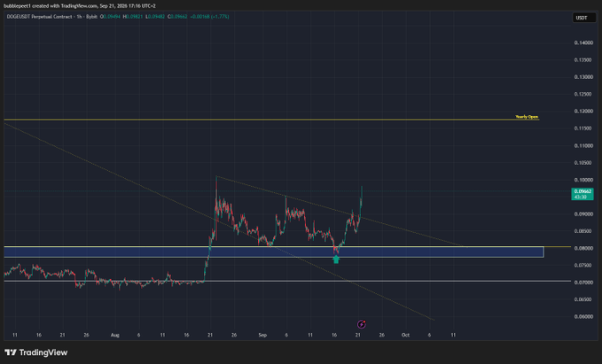Click the Oct label on time axis

[x=405, y=335]
